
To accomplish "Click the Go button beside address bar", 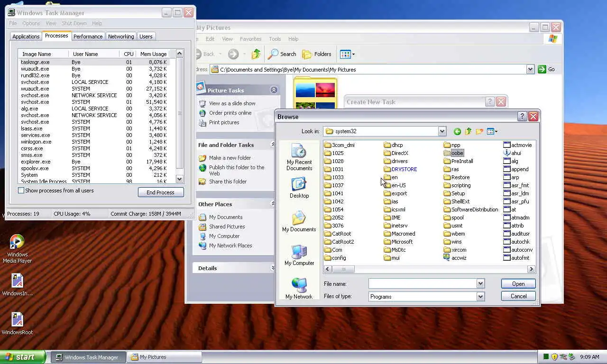I will 546,69.
